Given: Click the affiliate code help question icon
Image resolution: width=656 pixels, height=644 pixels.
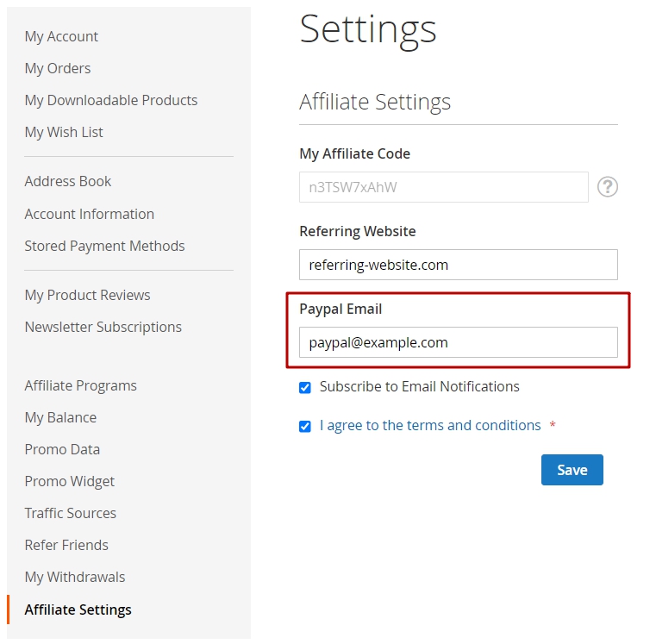Looking at the screenshot, I should tap(607, 186).
